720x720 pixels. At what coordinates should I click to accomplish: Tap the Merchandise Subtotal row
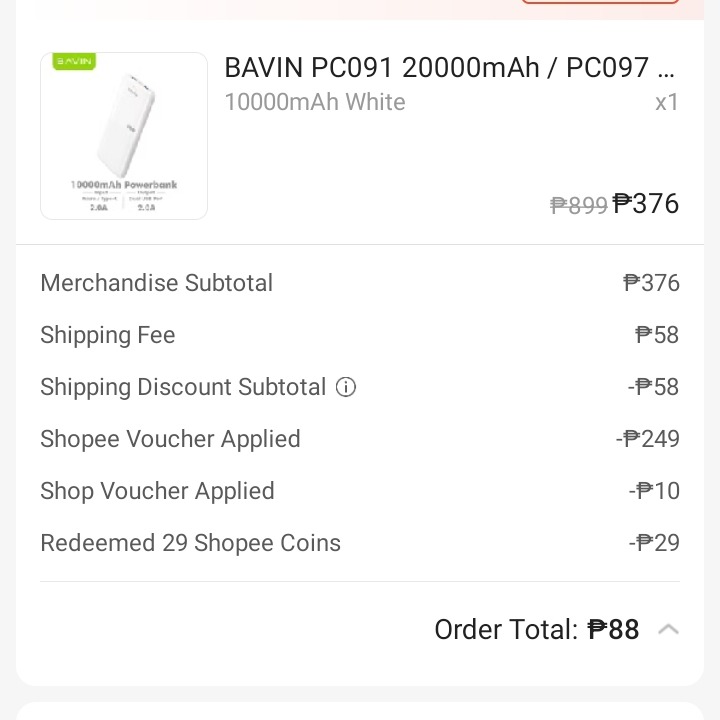(360, 283)
